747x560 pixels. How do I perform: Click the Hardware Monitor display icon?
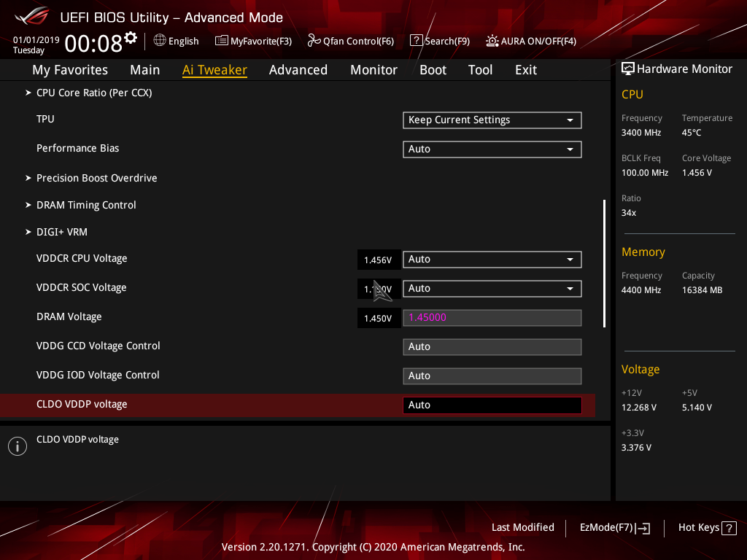click(x=628, y=69)
